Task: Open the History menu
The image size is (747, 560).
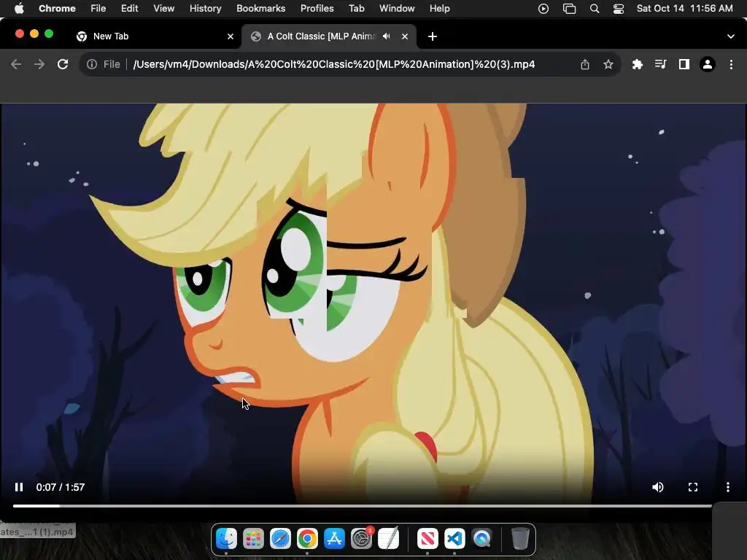Action: (205, 9)
